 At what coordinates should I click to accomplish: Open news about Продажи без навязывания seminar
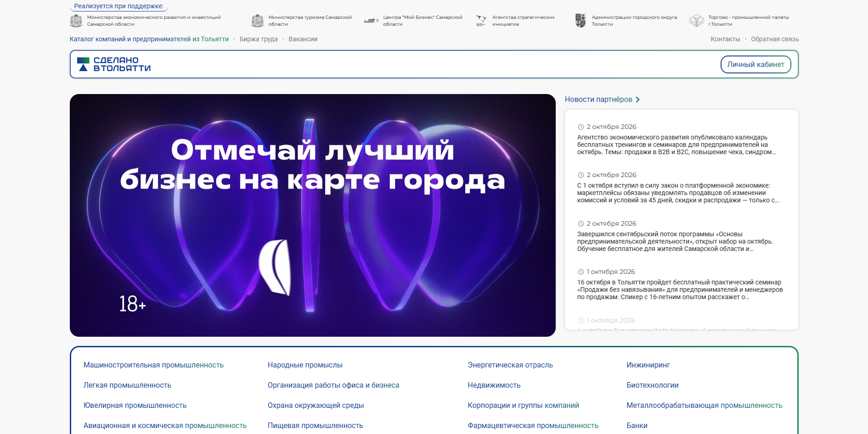point(680,289)
